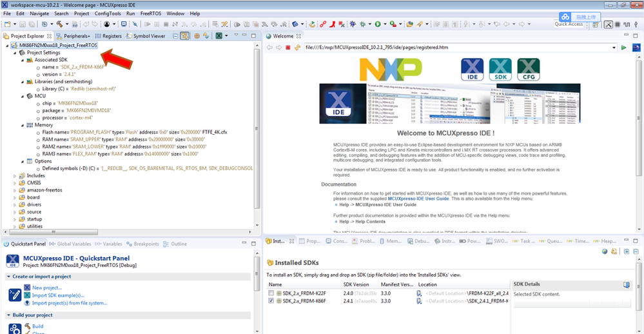Viewport: 644px width, 334px height.
Task: Select the SDK_2.x_FRDM-K66F row name
Action: (x=304, y=301)
